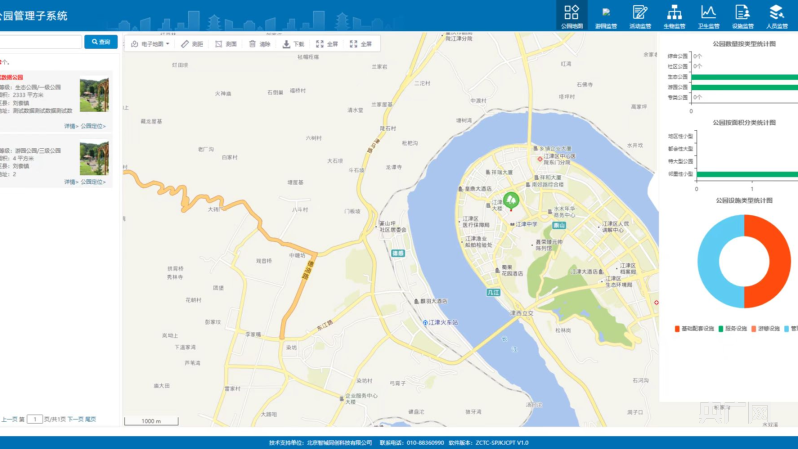Click the orange-red half of donut chart
Image resolution: width=798 pixels, height=449 pixels.
pyautogui.click(x=778, y=261)
